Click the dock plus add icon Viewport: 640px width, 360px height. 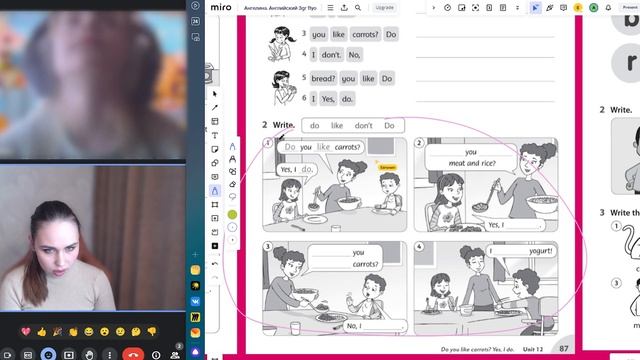pos(196,254)
